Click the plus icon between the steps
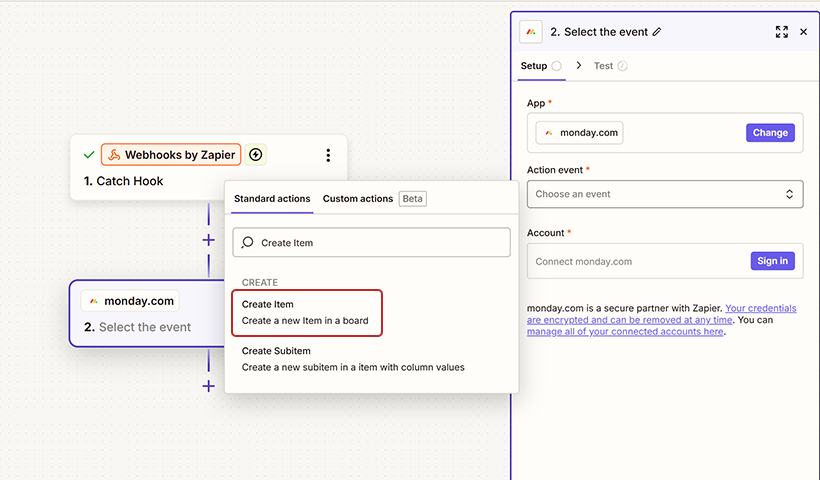The width and height of the screenshot is (820, 480). [x=208, y=240]
